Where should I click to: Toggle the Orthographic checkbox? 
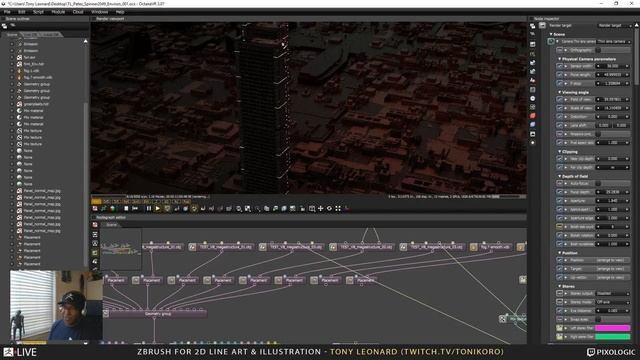(x=598, y=50)
